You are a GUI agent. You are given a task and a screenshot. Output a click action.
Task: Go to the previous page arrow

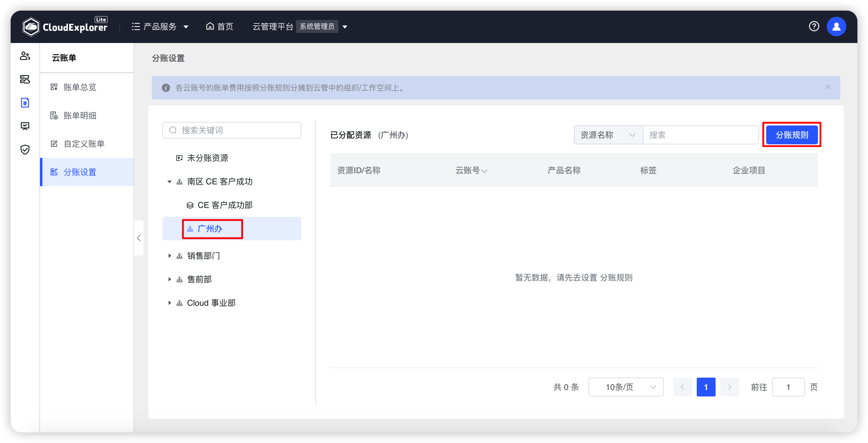click(x=682, y=387)
